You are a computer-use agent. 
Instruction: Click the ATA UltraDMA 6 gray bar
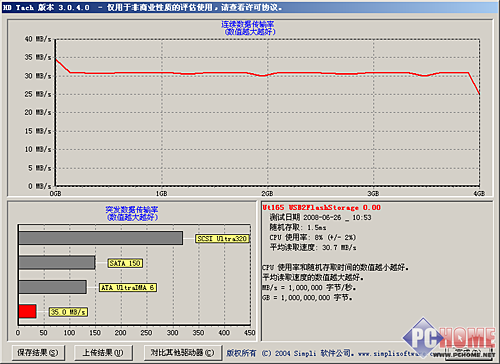pos(53,287)
